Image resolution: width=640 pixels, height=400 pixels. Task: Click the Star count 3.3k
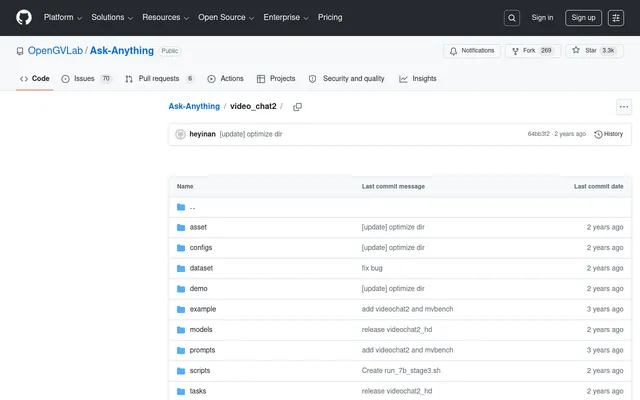[608, 51]
